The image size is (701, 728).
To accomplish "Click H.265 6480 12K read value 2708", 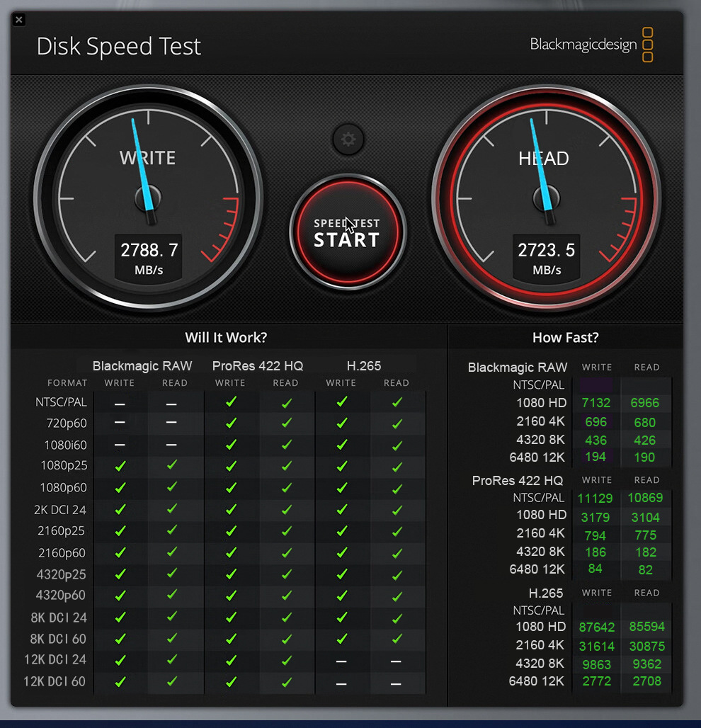I will click(x=646, y=681).
